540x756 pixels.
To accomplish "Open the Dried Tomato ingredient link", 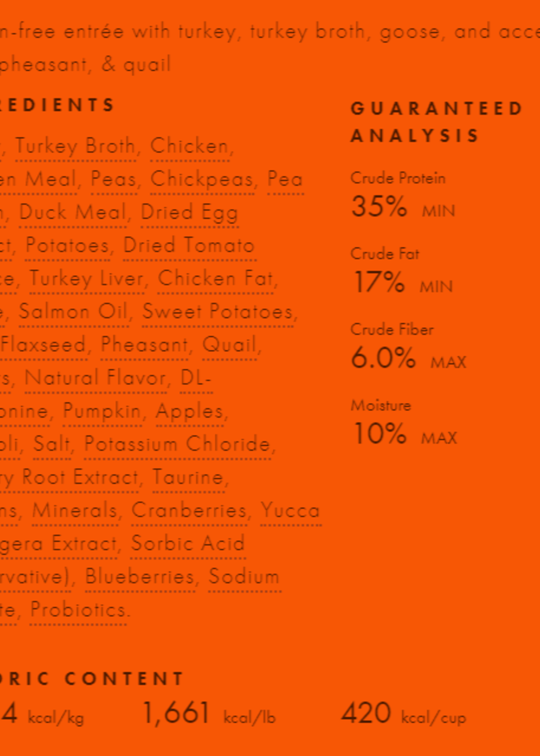I will coord(189,246).
